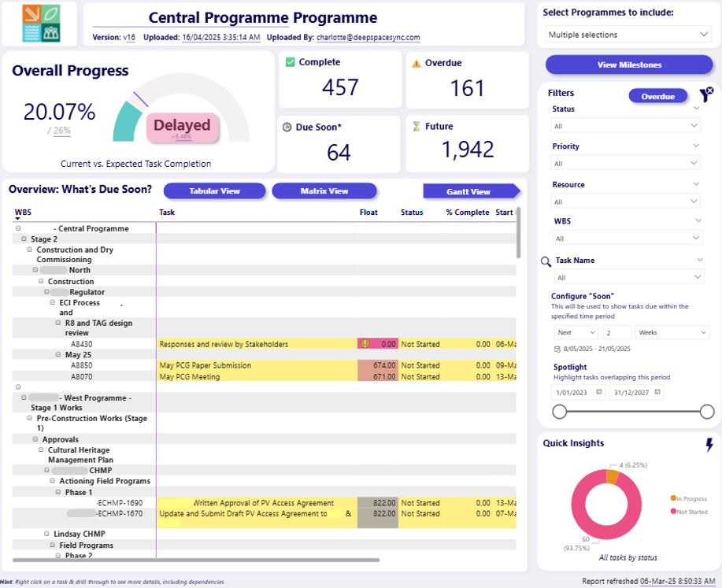This screenshot has height=588, width=722.
Task: Open the Spotlight end date calendar icon
Action: pos(657,392)
